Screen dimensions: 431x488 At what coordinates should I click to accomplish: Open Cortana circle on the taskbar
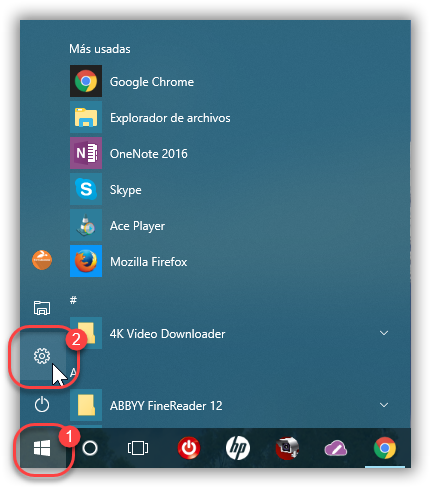(x=90, y=448)
